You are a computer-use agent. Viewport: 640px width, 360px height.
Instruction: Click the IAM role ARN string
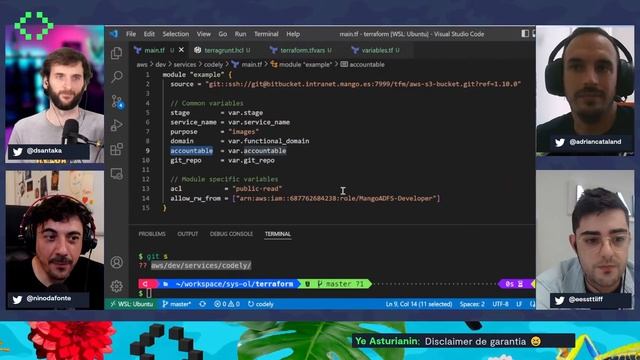coord(336,198)
